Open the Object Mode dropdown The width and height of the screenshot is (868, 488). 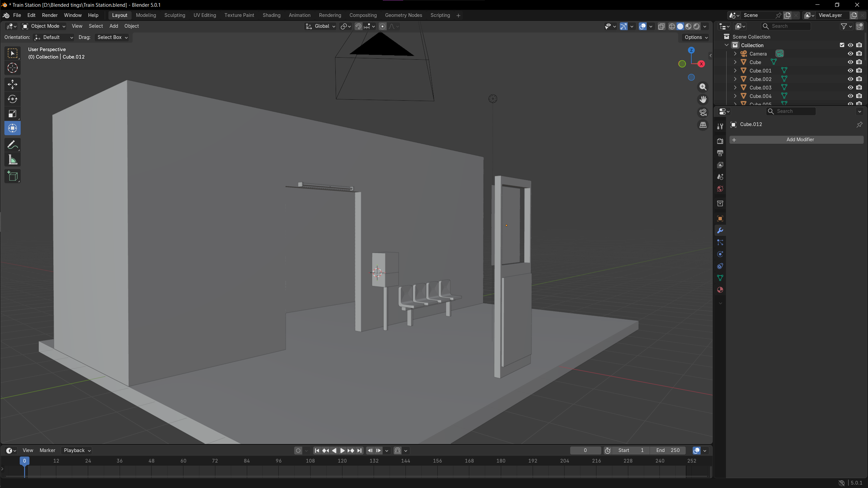[x=43, y=26]
